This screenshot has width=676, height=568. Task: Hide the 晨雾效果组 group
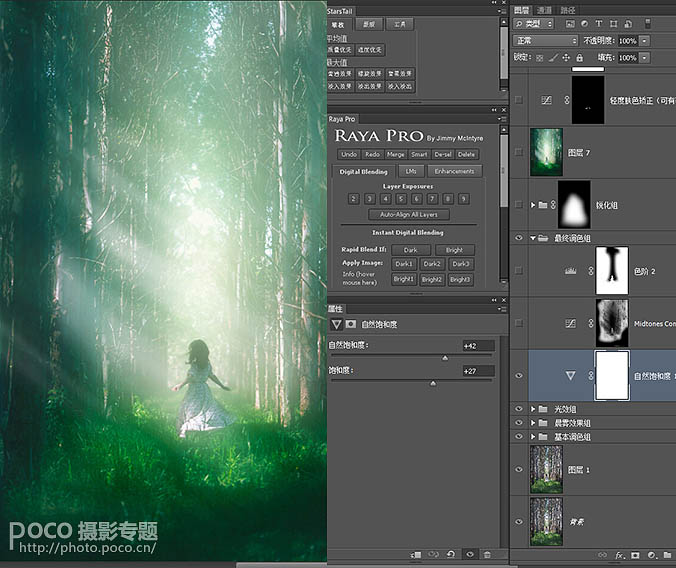(519, 423)
